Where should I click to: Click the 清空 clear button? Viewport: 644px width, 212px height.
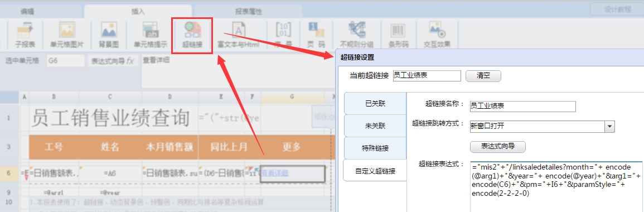tap(483, 76)
